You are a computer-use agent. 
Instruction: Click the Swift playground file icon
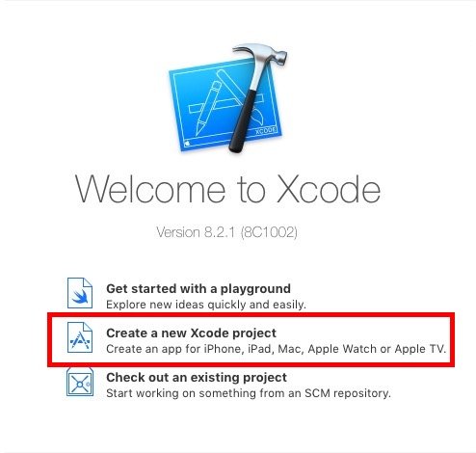click(80, 293)
